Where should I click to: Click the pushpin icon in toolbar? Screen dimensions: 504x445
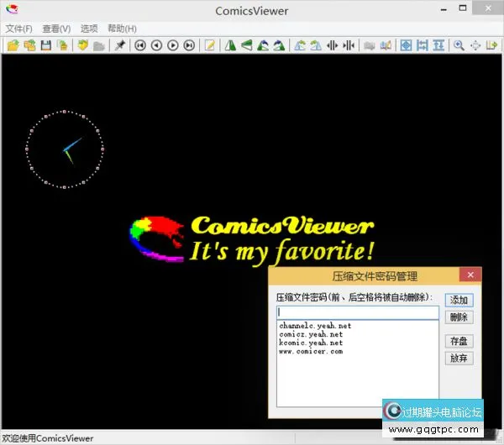point(120,45)
